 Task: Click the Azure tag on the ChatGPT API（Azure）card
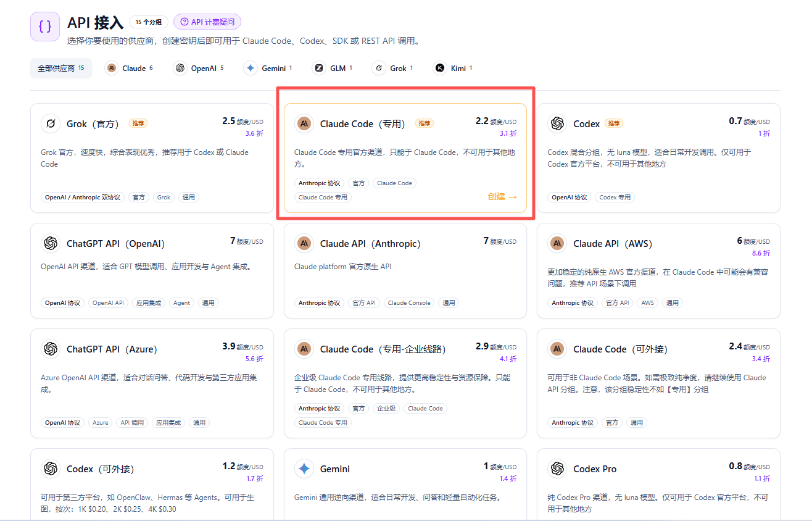[100, 423]
